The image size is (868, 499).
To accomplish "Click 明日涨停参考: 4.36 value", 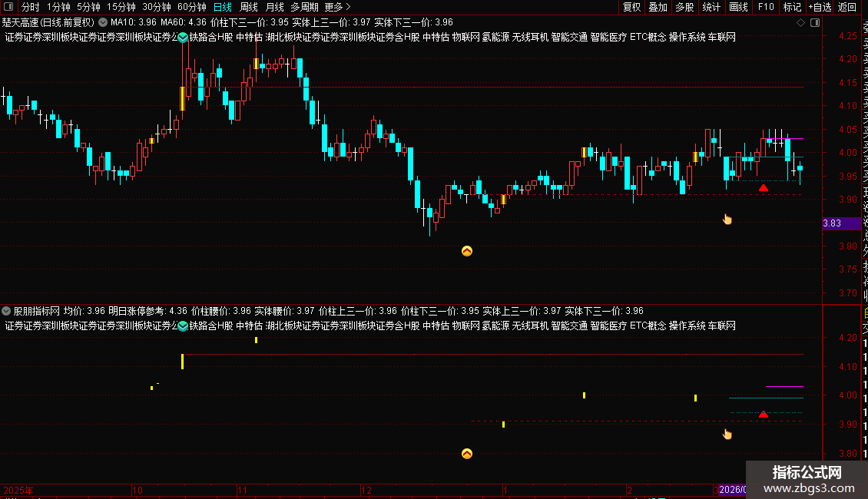I will (x=147, y=311).
